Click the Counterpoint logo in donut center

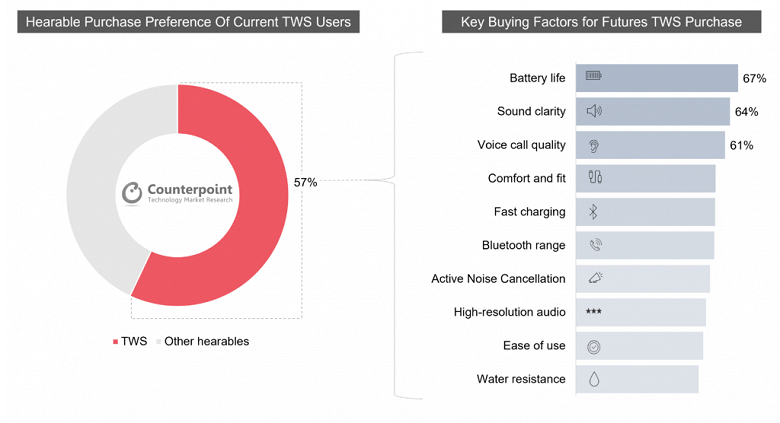(176, 193)
